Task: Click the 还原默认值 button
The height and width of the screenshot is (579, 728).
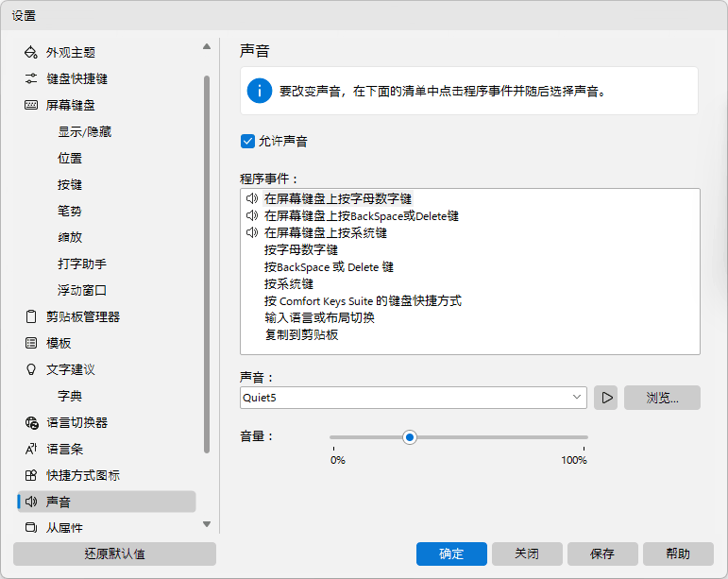Action: tap(114, 553)
